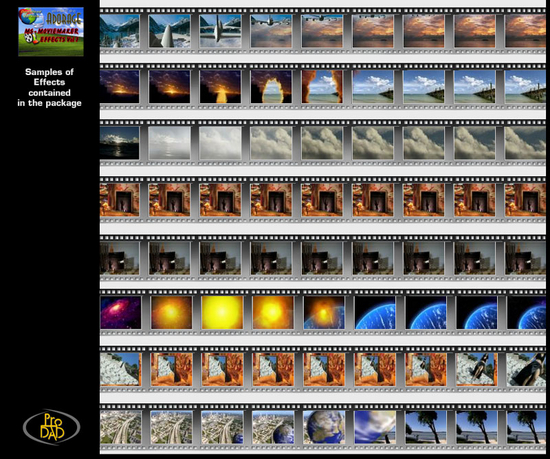Screen dimensions: 550x459
Task: Select the white rocky slope frame
Action: pyautogui.click(x=121, y=369)
